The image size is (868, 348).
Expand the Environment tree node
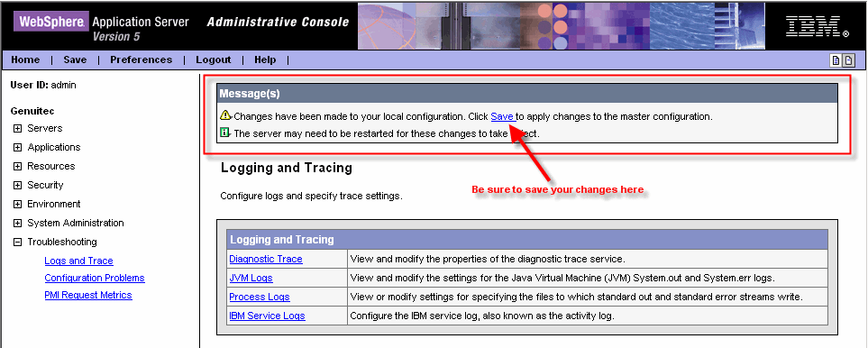[18, 204]
